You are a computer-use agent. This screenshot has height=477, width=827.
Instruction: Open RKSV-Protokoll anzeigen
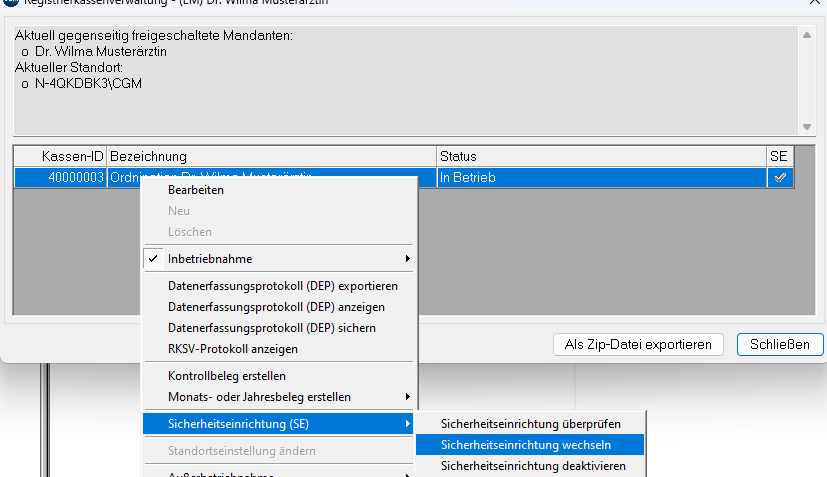coord(232,349)
